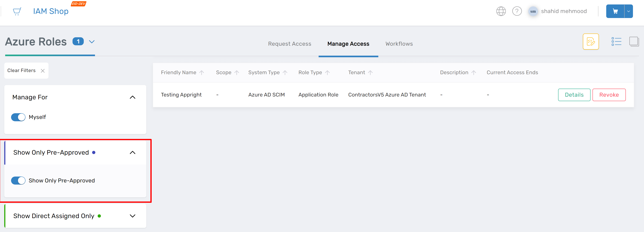This screenshot has height=232, width=644.
Task: Click the help question mark icon
Action: click(x=517, y=11)
